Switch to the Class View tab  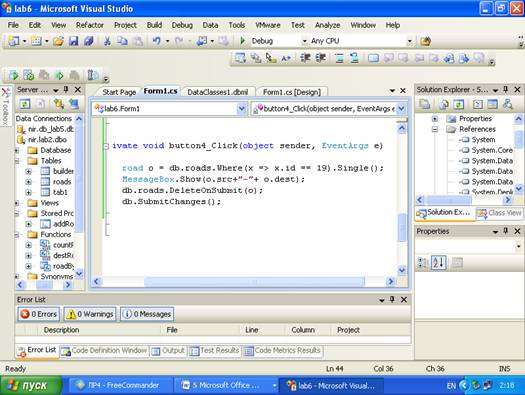[499, 213]
